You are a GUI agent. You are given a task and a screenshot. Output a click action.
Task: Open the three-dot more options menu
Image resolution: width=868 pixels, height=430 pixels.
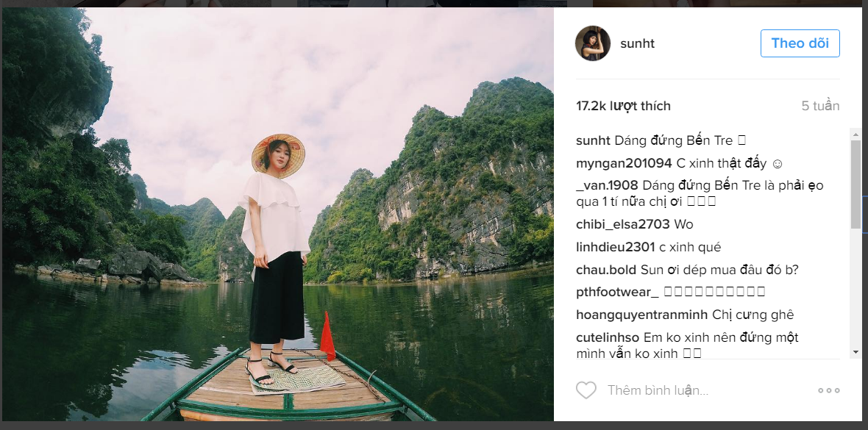(828, 390)
